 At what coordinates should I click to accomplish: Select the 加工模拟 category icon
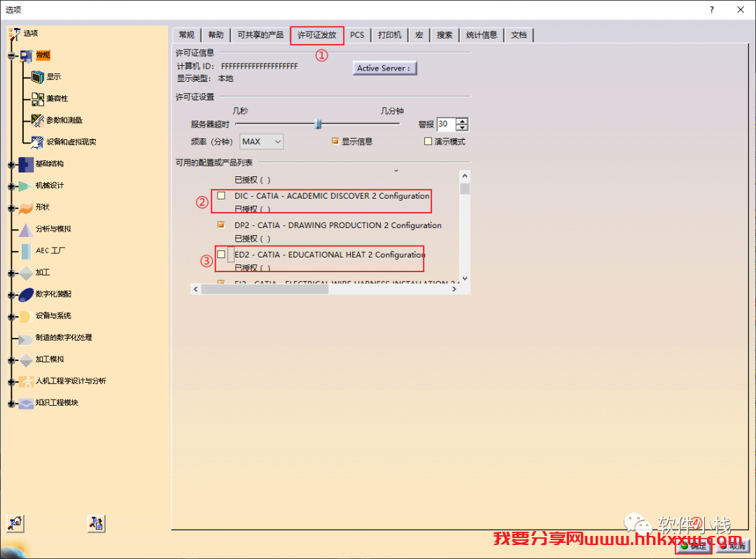[26, 360]
